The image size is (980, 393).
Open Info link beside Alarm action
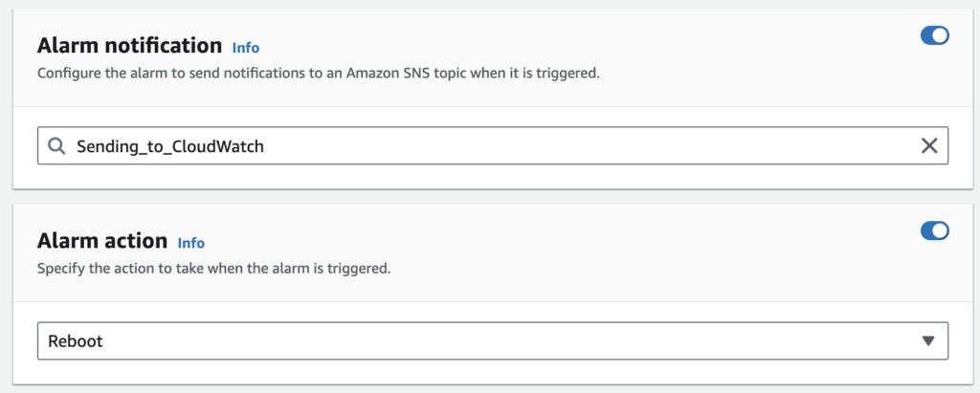point(191,243)
